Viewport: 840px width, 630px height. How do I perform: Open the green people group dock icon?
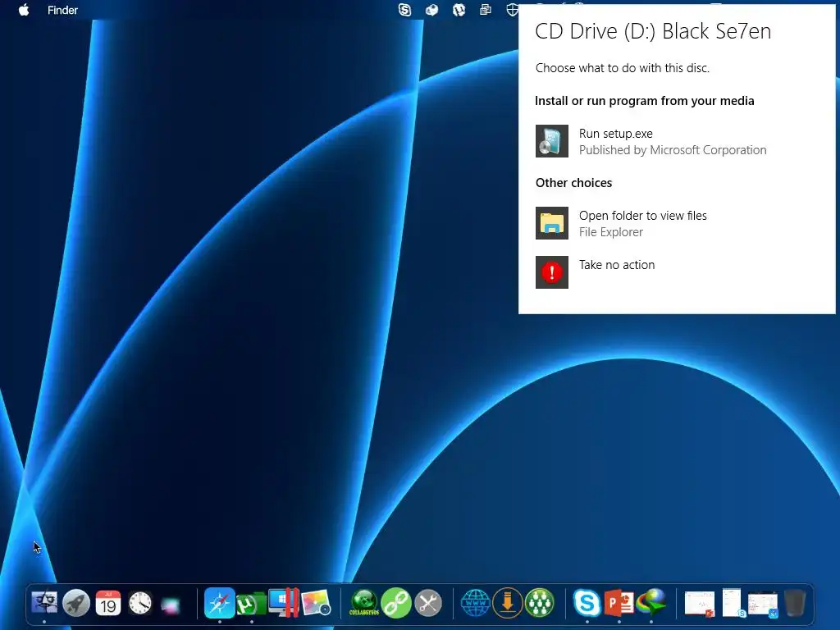coord(540,603)
